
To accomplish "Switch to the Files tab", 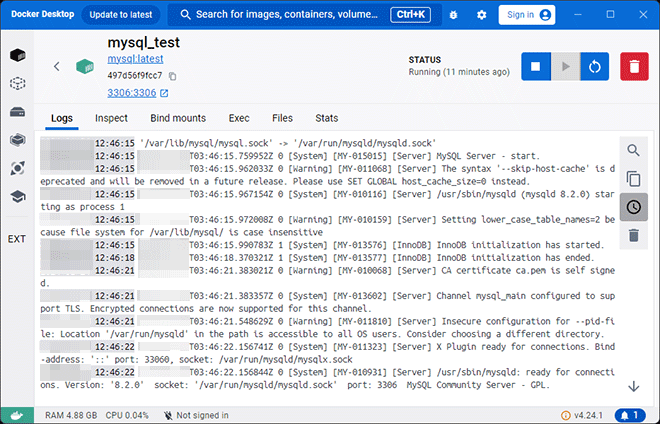I will (282, 118).
